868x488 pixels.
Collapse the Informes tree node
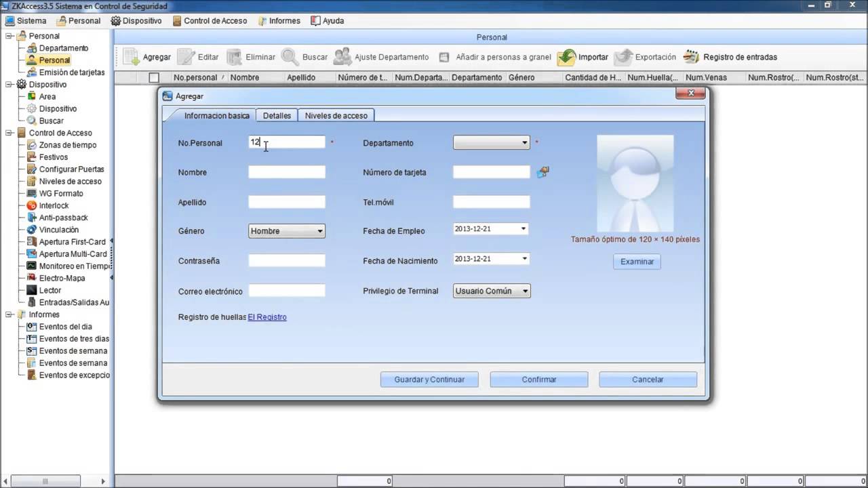point(9,314)
